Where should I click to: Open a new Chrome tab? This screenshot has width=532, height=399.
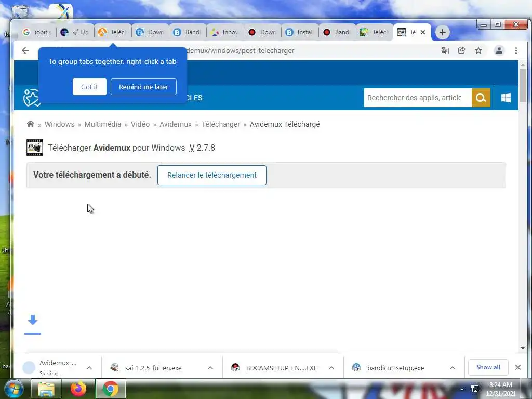[442, 32]
